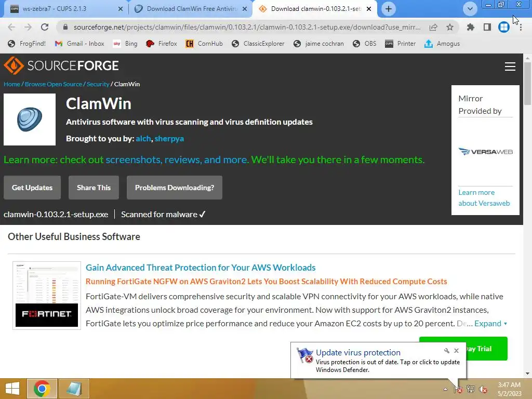Close the ws-zebra7 CUPS tab
Image resolution: width=532 pixels, height=399 pixels.
coord(121,9)
